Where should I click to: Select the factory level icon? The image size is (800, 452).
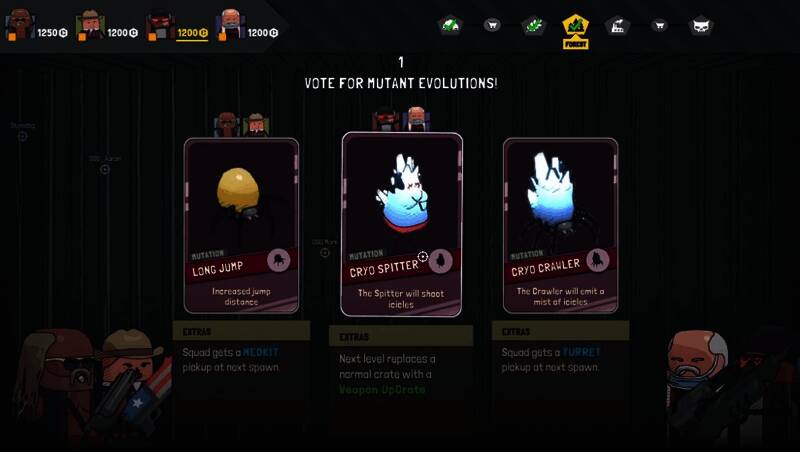click(617, 25)
